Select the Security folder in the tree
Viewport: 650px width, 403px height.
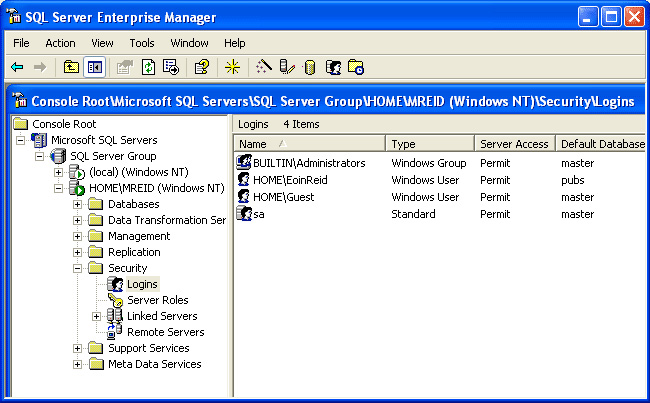128,268
